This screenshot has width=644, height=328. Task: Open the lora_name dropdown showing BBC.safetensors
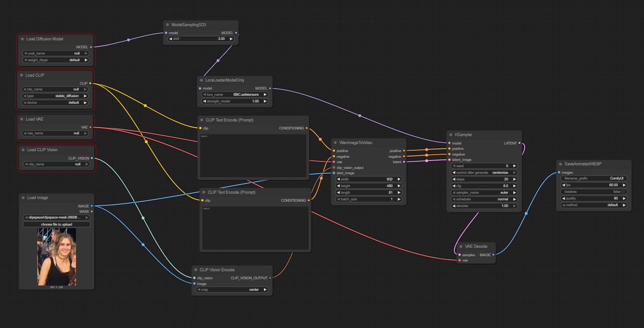click(235, 94)
